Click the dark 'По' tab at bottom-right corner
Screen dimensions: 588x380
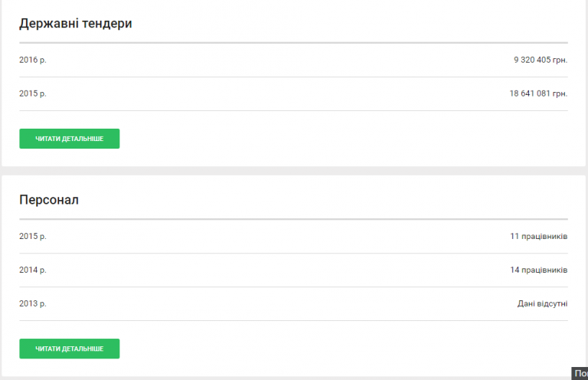(x=580, y=373)
